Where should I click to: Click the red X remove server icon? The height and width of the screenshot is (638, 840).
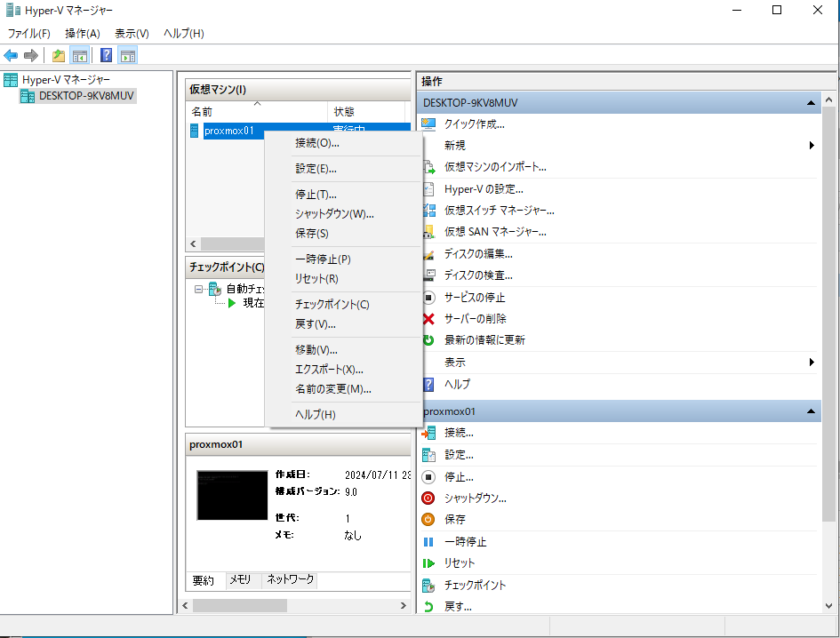pos(428,319)
